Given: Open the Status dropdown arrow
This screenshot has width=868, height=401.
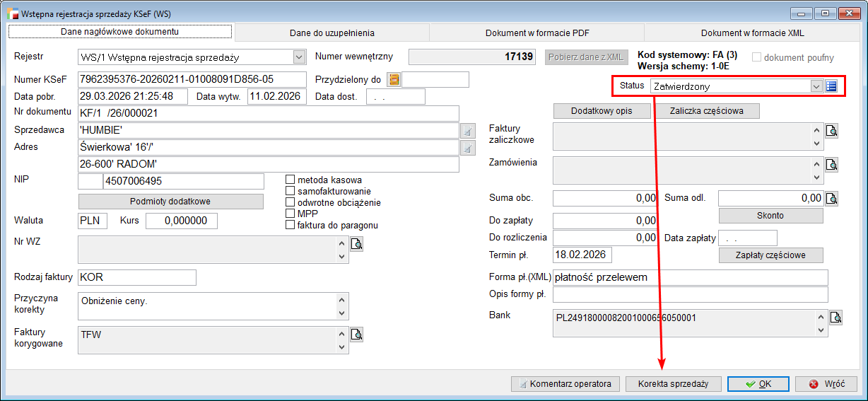Looking at the screenshot, I should click(816, 86).
